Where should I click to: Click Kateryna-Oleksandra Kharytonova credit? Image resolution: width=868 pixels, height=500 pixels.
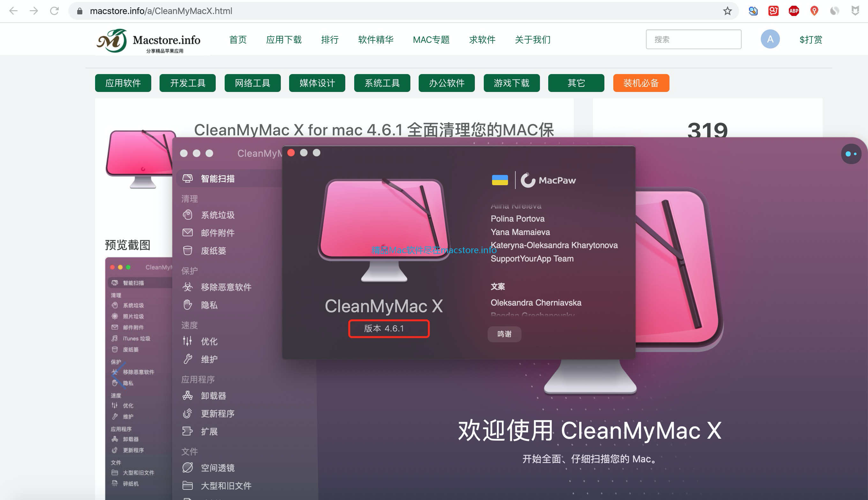point(554,245)
